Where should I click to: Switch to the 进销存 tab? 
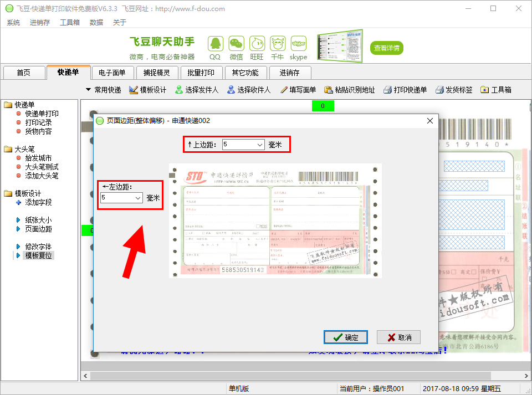[x=289, y=73]
